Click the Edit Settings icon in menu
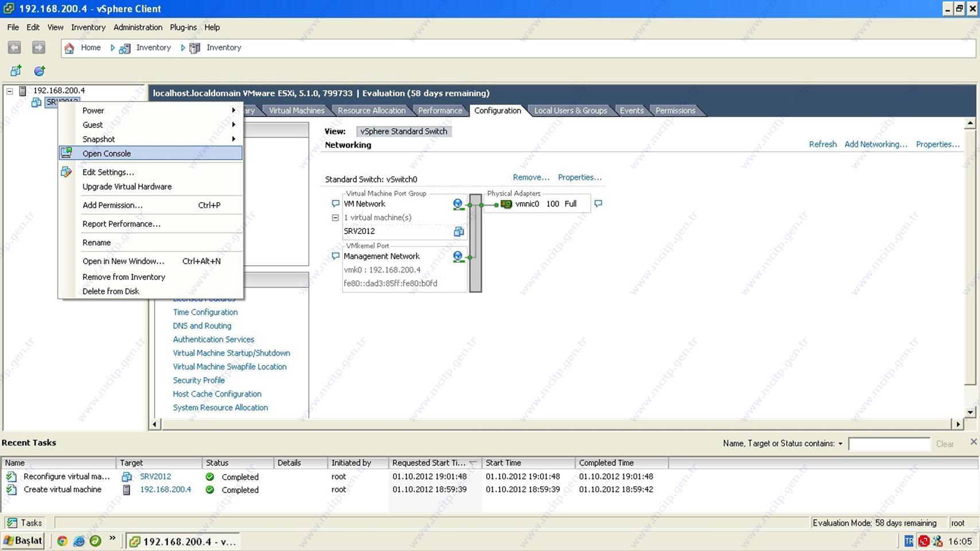 pos(67,172)
